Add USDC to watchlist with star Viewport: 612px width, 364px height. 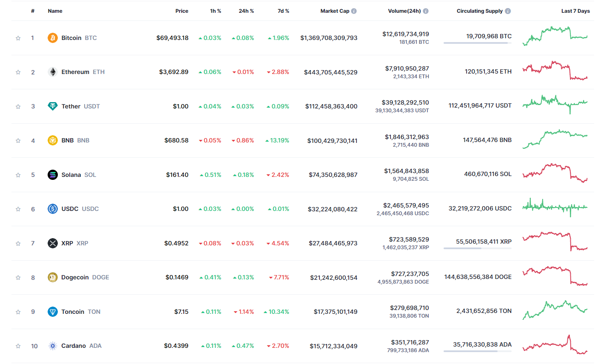point(18,209)
